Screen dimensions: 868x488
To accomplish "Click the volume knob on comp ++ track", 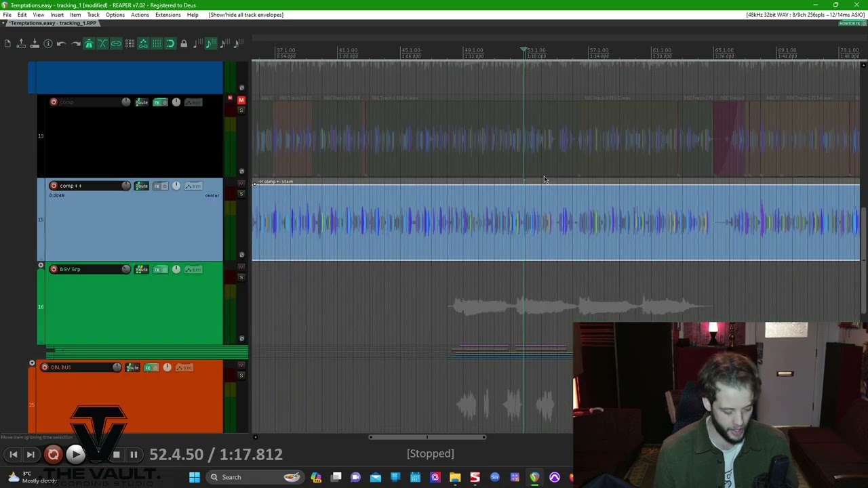I will point(126,186).
